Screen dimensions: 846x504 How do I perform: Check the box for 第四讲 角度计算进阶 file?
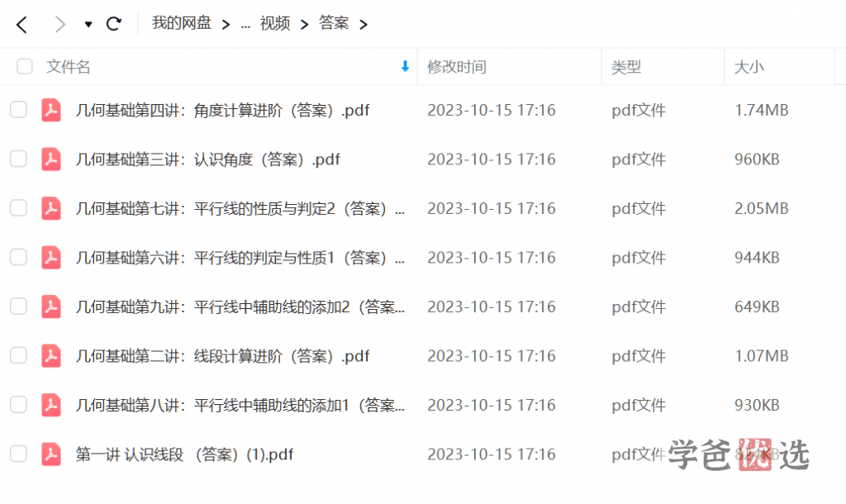click(x=18, y=110)
